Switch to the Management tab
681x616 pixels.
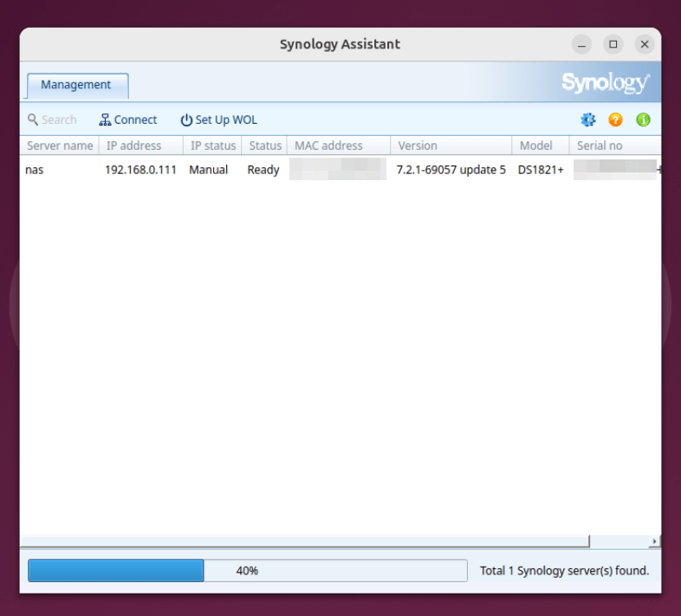tap(76, 85)
